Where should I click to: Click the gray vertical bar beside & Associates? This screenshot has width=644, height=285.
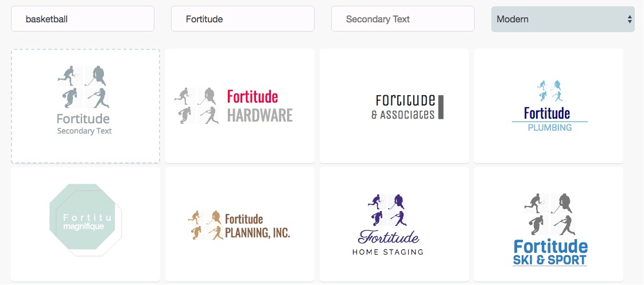click(441, 107)
